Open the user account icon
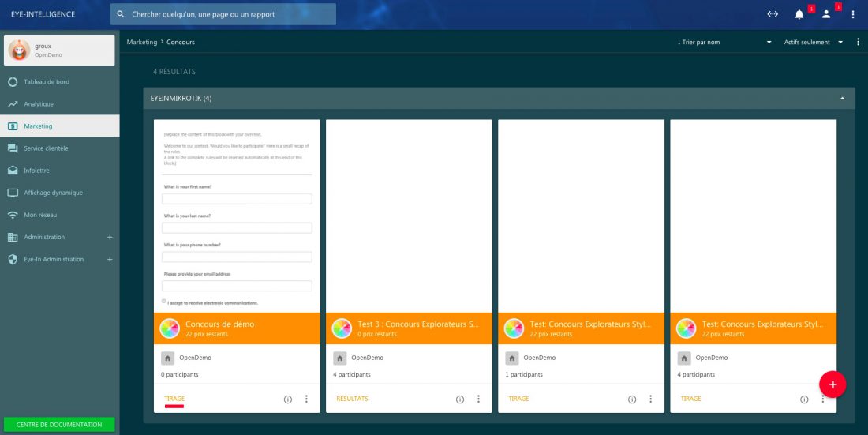Screen dimensions: 868x435 826,14
